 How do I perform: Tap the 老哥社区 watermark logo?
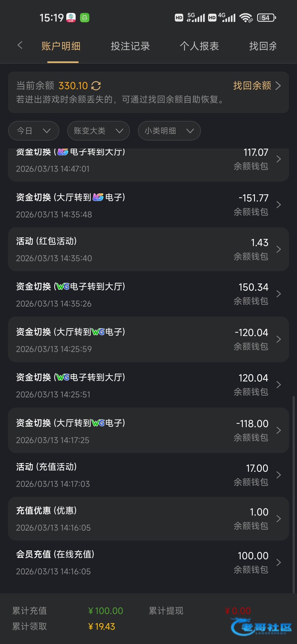[261, 627]
